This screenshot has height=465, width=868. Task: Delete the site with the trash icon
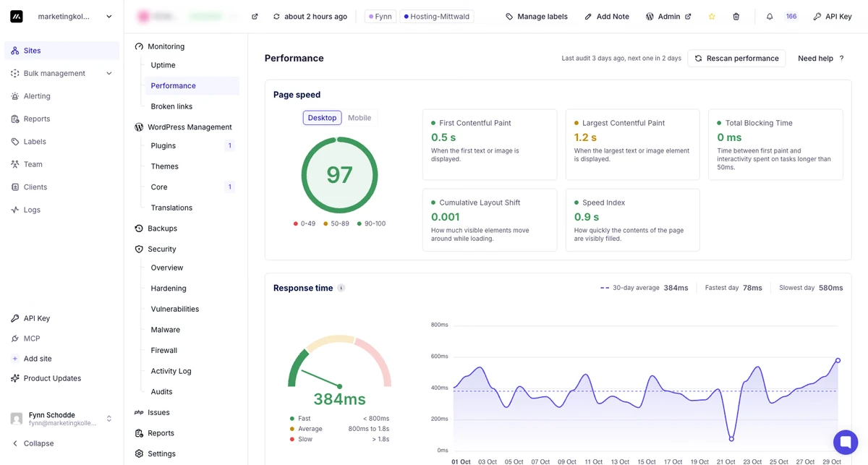(x=736, y=17)
